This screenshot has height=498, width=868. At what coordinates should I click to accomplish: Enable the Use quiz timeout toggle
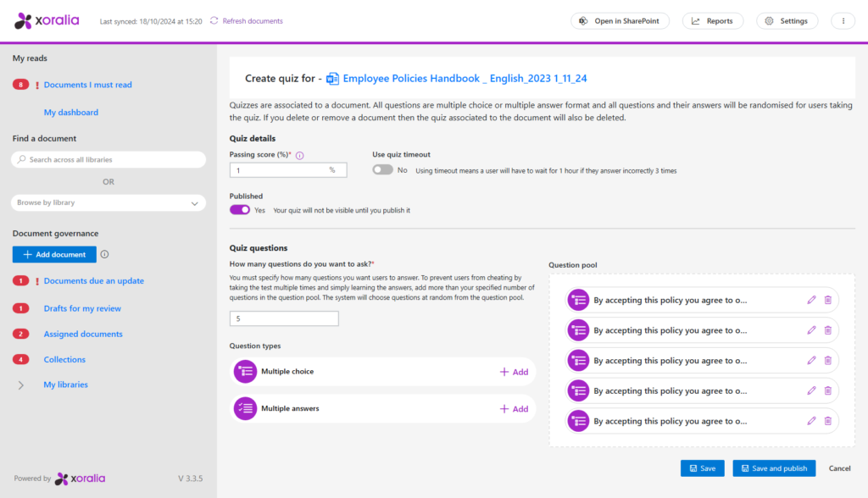click(x=383, y=170)
